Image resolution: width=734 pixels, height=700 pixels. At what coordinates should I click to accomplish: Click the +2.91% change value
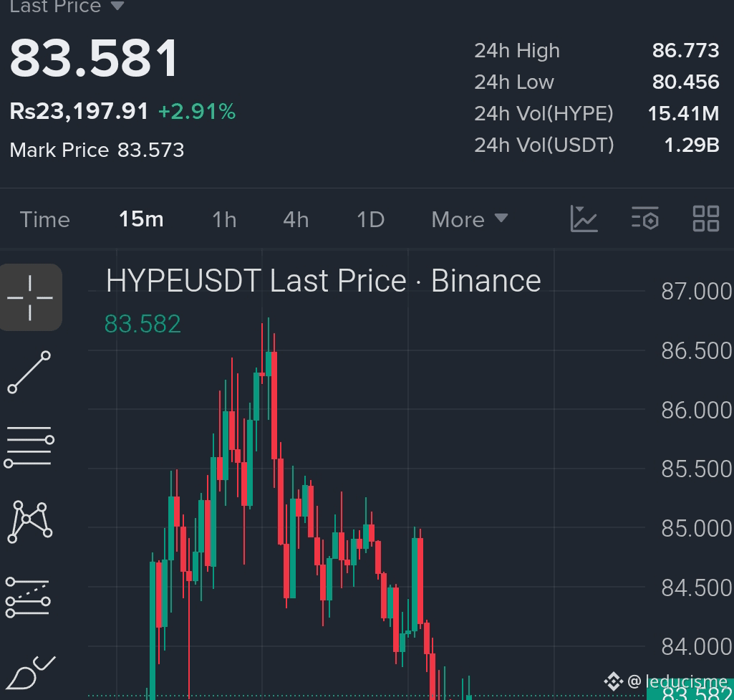[197, 112]
